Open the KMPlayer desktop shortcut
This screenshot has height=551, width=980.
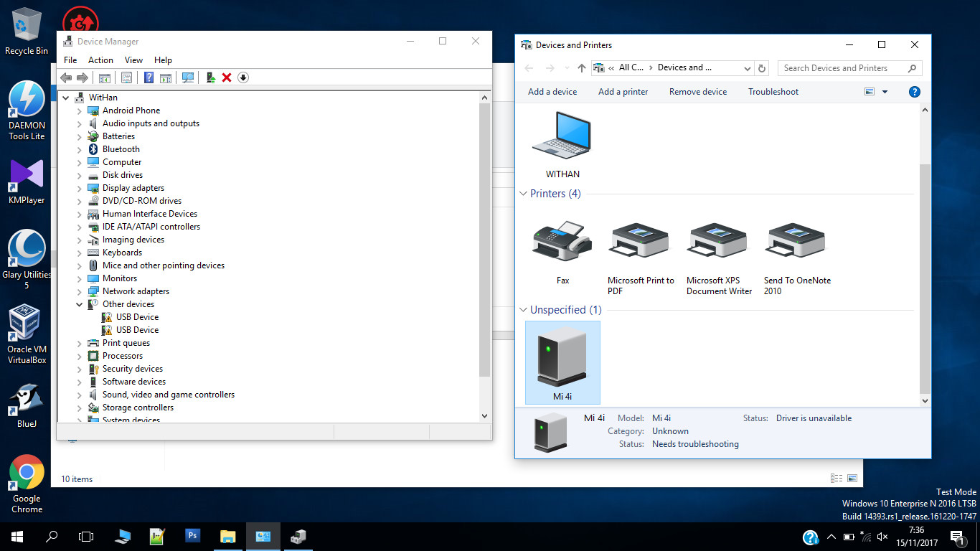point(27,182)
